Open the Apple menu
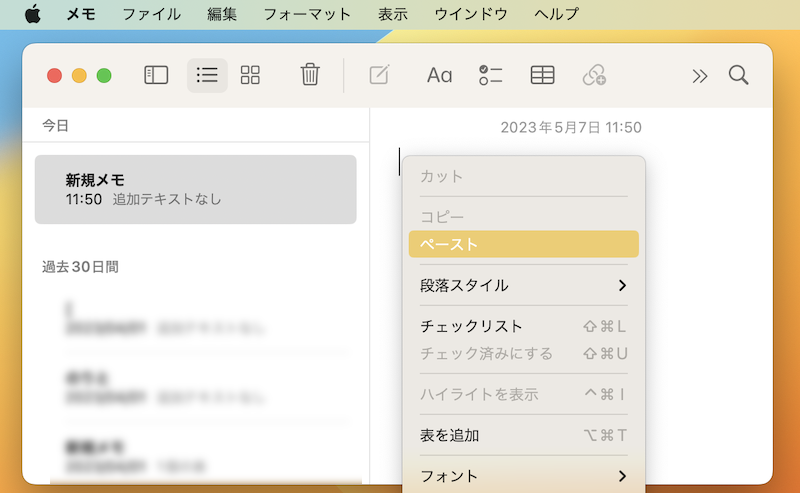 (x=32, y=14)
